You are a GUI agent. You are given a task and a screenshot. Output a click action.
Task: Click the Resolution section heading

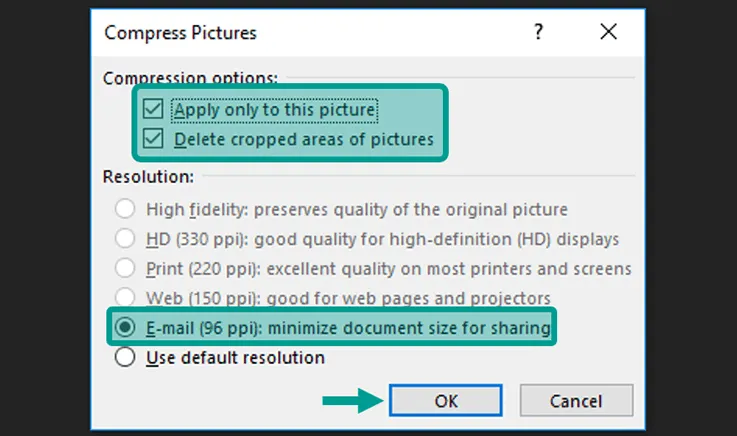(149, 177)
